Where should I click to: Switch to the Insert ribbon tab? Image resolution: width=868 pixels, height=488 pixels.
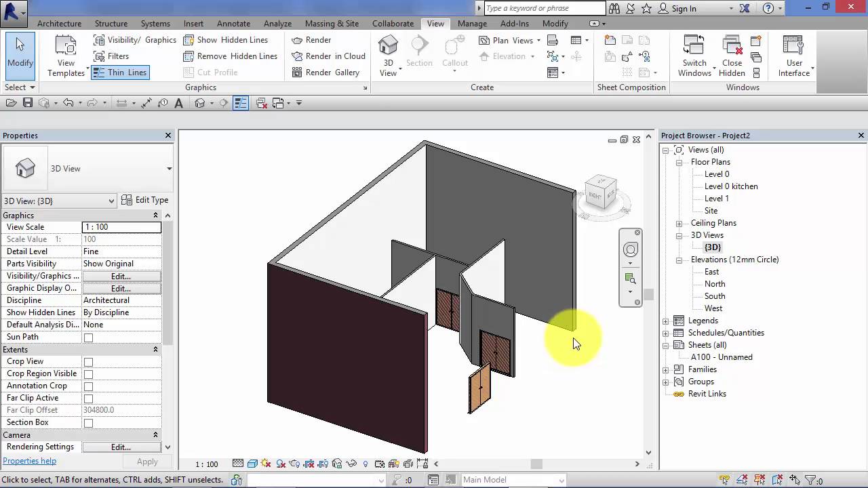click(193, 23)
